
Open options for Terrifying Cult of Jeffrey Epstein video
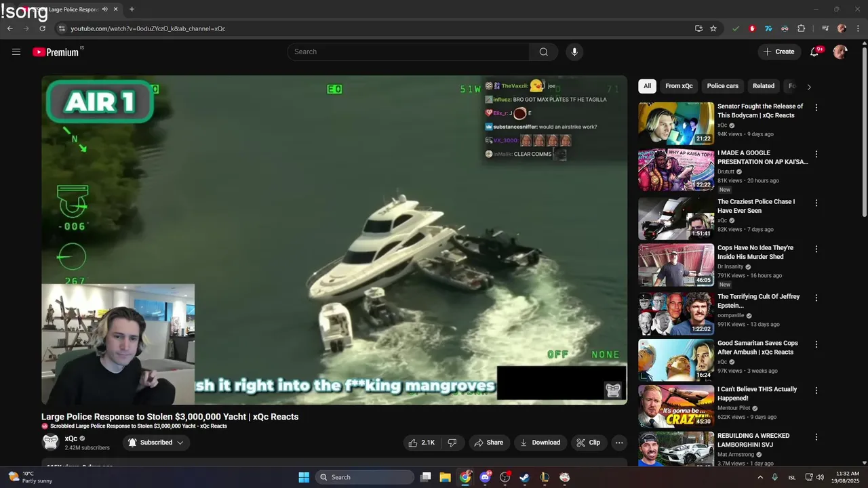click(816, 298)
